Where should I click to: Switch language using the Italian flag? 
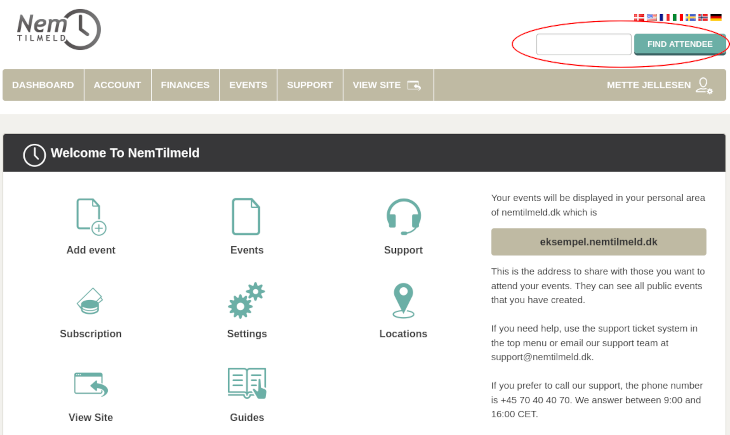pos(677,18)
